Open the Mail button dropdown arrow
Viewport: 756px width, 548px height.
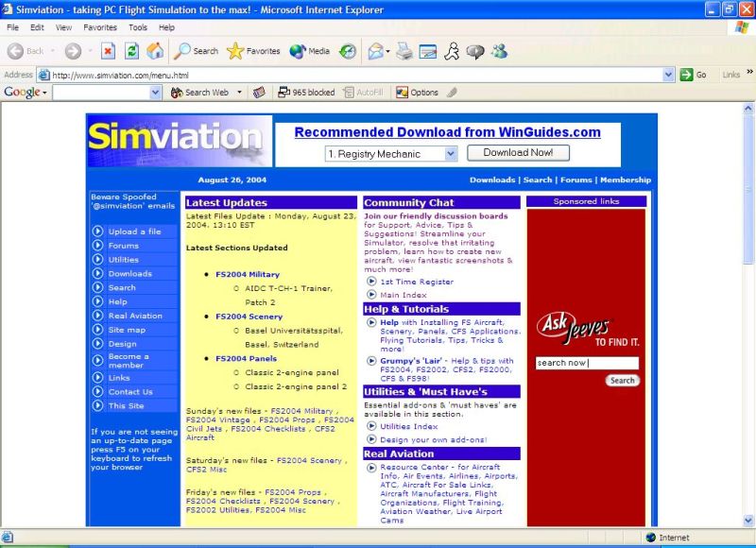(x=387, y=51)
